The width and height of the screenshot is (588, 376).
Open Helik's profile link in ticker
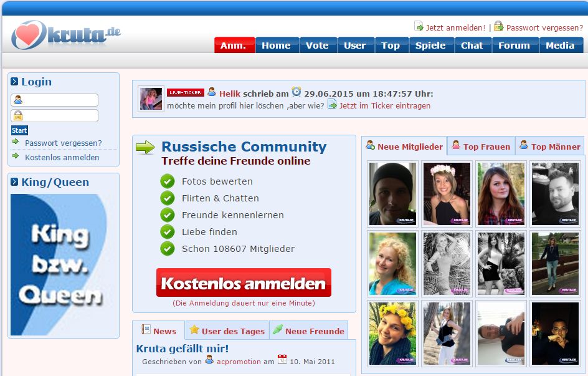tap(229, 94)
